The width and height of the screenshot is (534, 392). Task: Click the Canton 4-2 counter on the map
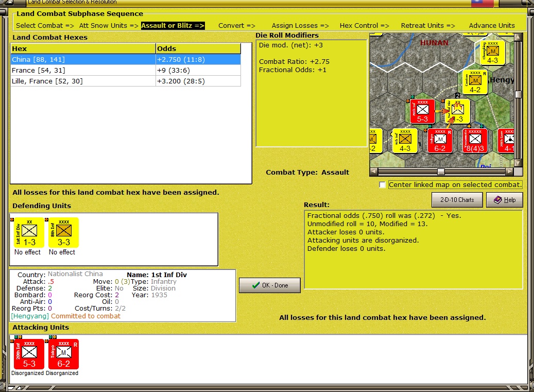475,82
